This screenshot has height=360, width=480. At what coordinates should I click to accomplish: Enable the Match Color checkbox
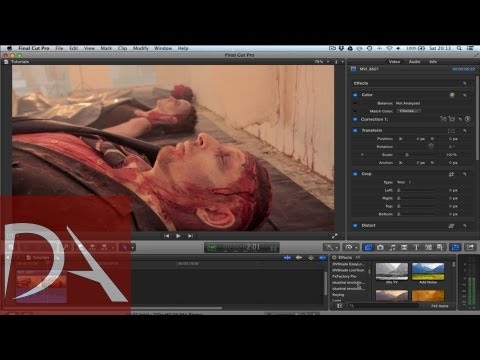(x=355, y=111)
